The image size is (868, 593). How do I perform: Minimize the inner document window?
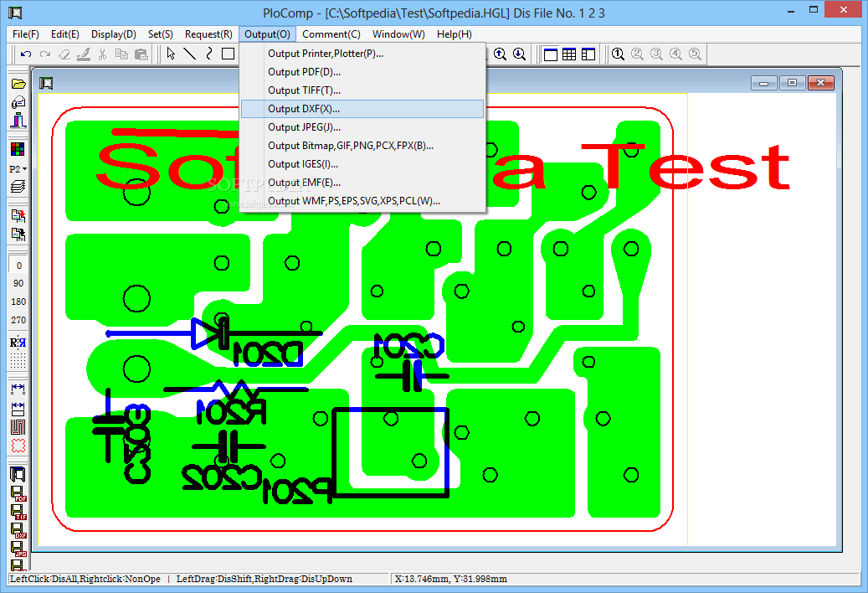(764, 83)
